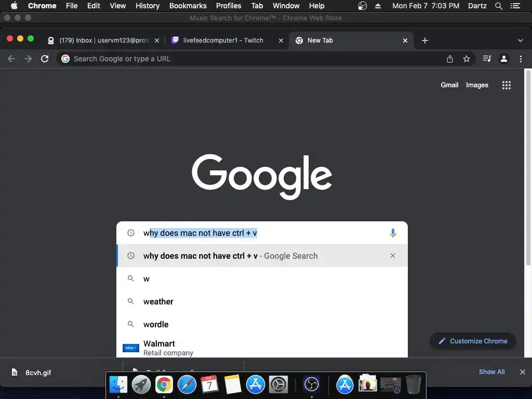Image resolution: width=532 pixels, height=399 pixels.
Task: Open the Google apps grid
Action: (x=506, y=85)
